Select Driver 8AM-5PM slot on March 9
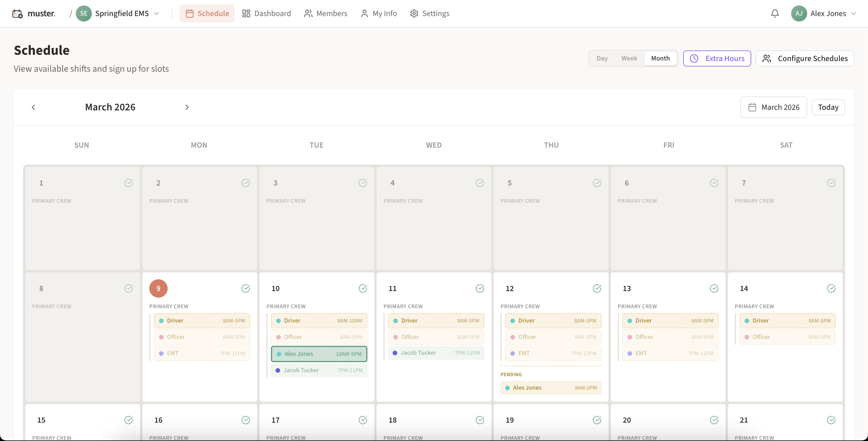Viewport: 868px width, 441px height. pyautogui.click(x=202, y=321)
